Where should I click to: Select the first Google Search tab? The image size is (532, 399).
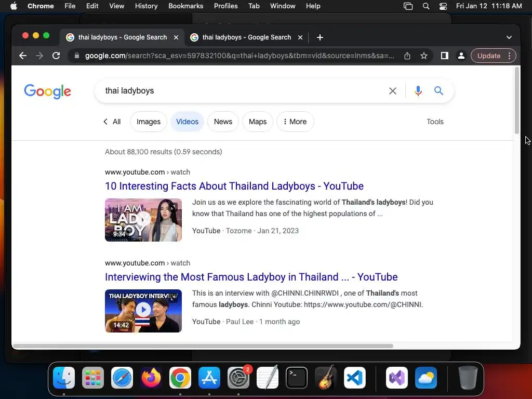122,37
